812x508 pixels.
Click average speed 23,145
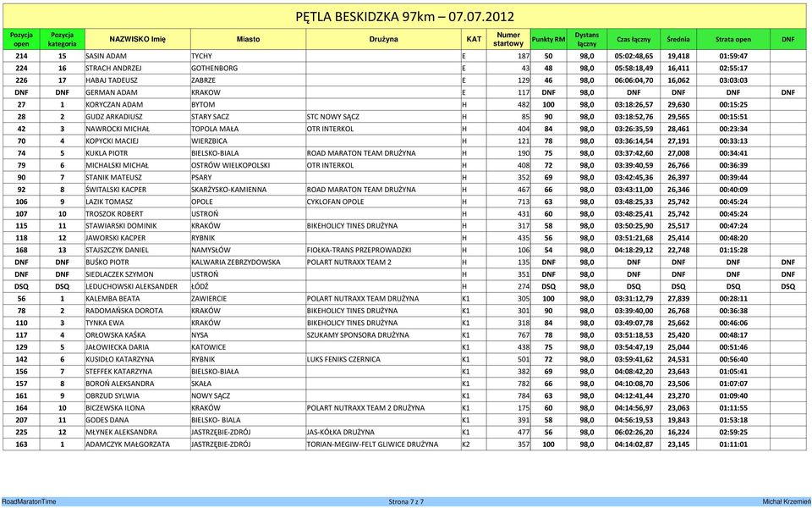(x=678, y=444)
